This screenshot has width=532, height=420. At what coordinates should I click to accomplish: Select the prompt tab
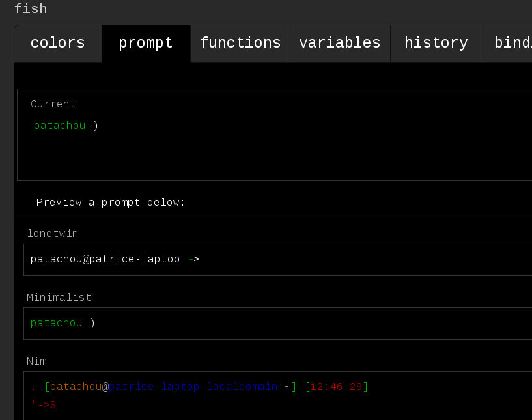pyautogui.click(x=146, y=44)
